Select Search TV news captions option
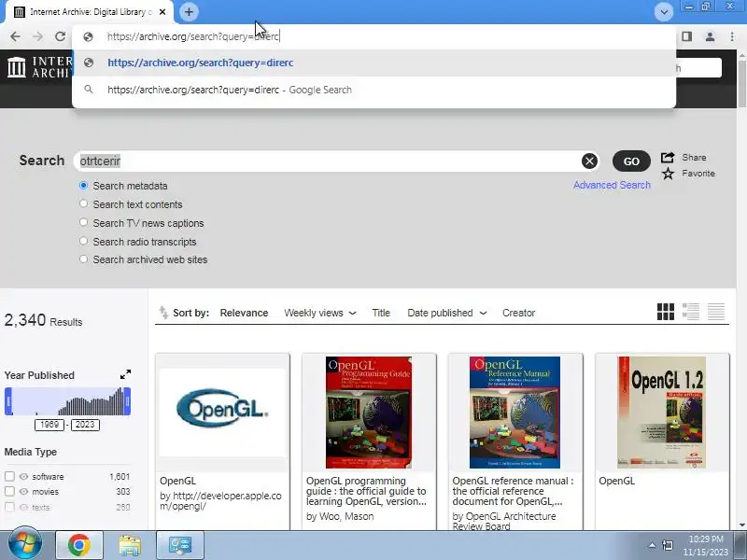747x560 pixels. tap(83, 222)
